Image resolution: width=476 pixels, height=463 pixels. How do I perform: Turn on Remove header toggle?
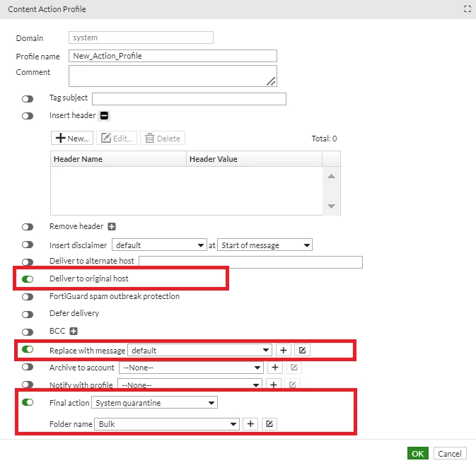[28, 227]
